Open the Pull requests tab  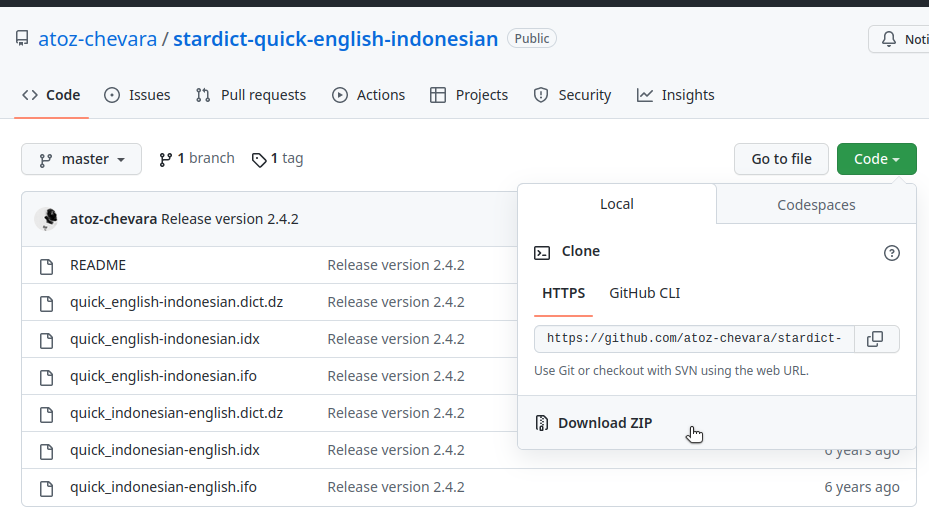tap(251, 95)
